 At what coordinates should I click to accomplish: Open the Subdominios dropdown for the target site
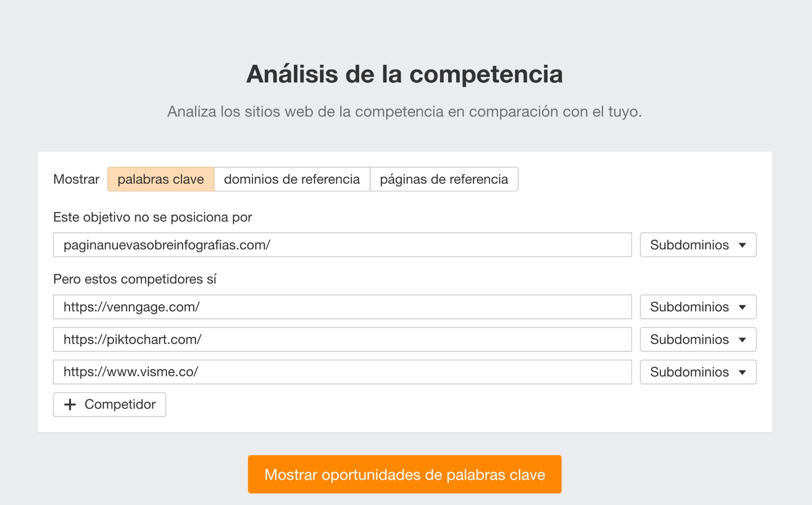pyautogui.click(x=697, y=245)
